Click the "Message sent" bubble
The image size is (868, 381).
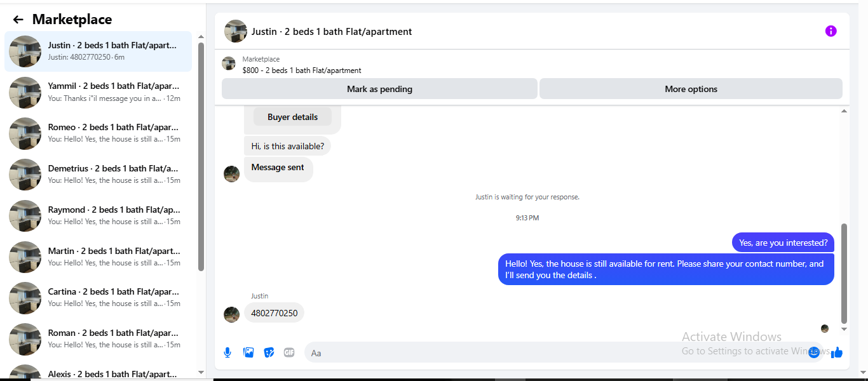278,169
